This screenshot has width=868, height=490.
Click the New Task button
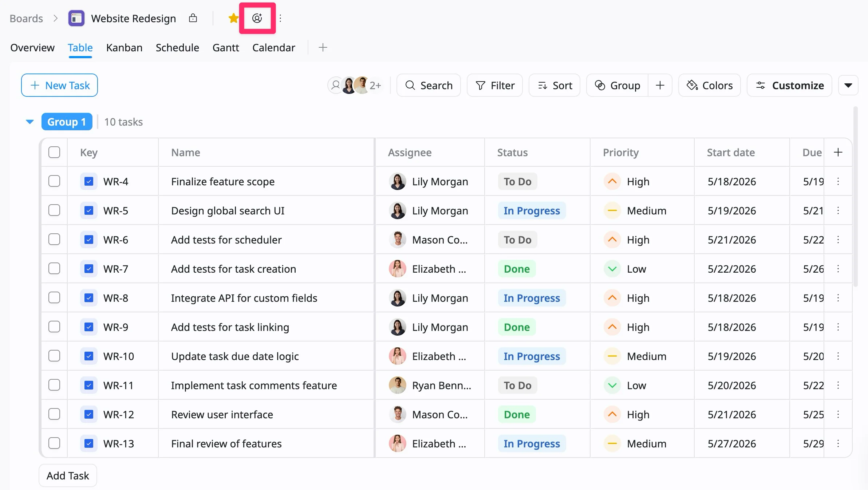pyautogui.click(x=59, y=86)
